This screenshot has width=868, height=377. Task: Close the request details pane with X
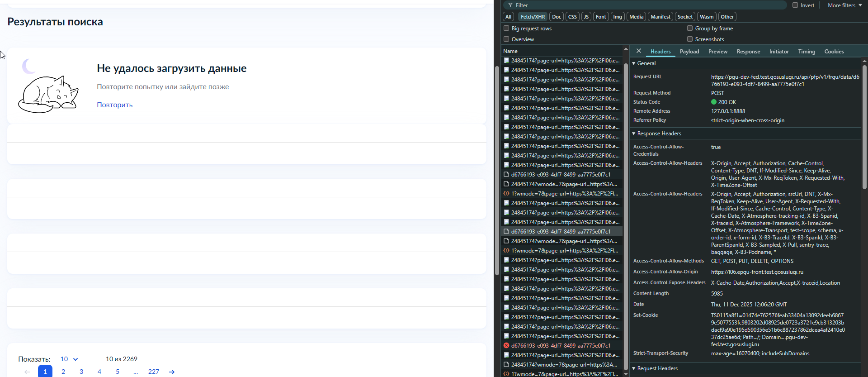[x=638, y=51]
